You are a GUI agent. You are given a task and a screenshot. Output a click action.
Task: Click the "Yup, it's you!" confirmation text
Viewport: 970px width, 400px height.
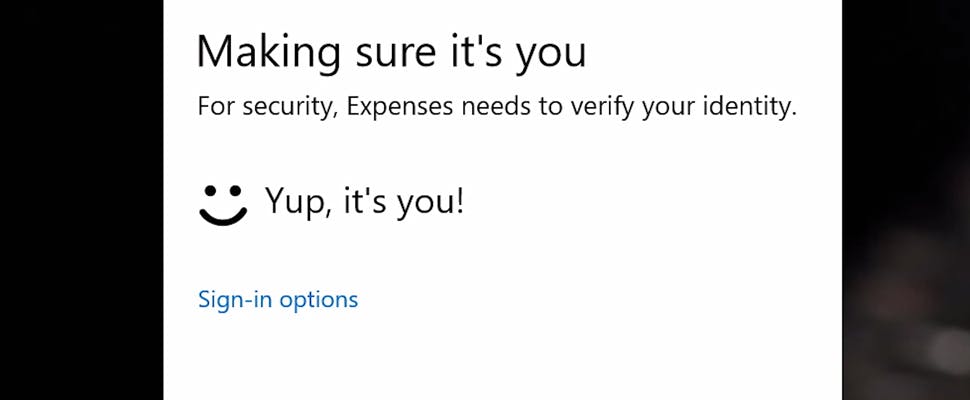[x=364, y=203]
